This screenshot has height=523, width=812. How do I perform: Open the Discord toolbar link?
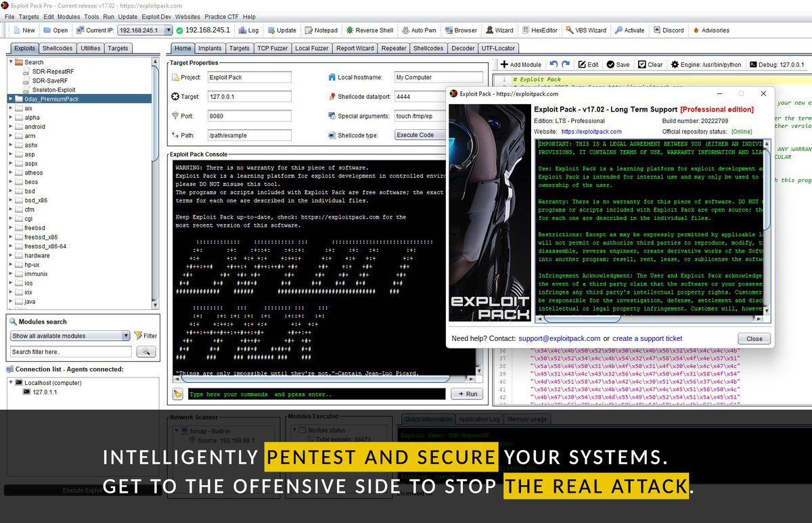click(x=667, y=30)
